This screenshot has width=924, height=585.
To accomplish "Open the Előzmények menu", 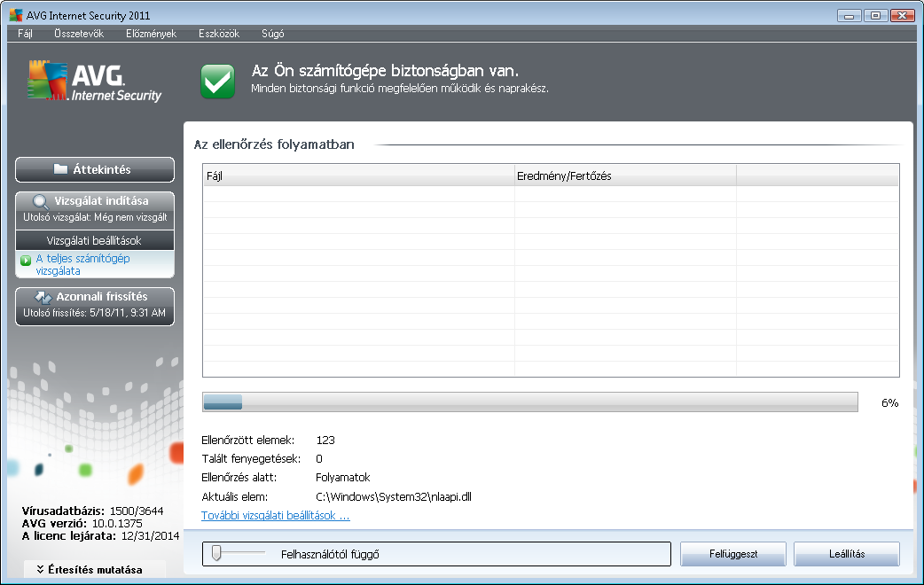I will click(x=151, y=34).
